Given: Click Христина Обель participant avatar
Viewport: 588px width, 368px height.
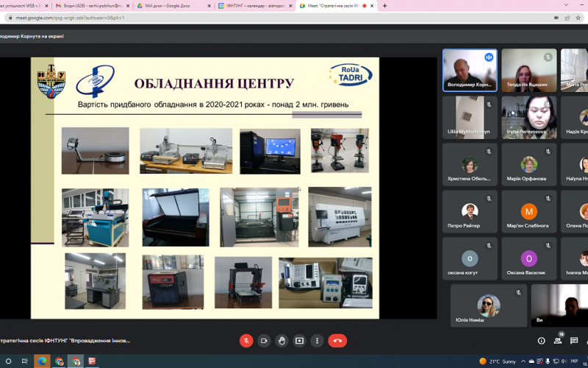Looking at the screenshot, I should pyautogui.click(x=470, y=164).
